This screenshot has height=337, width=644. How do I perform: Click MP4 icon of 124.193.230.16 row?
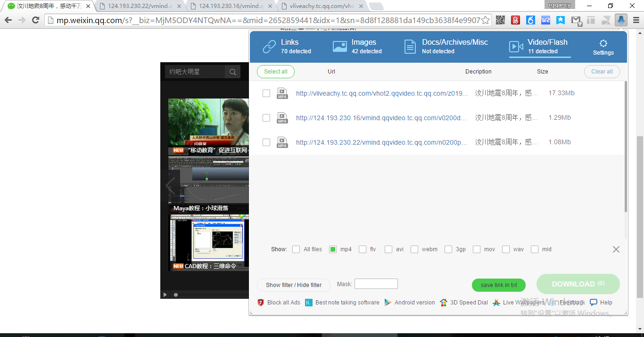(x=282, y=118)
